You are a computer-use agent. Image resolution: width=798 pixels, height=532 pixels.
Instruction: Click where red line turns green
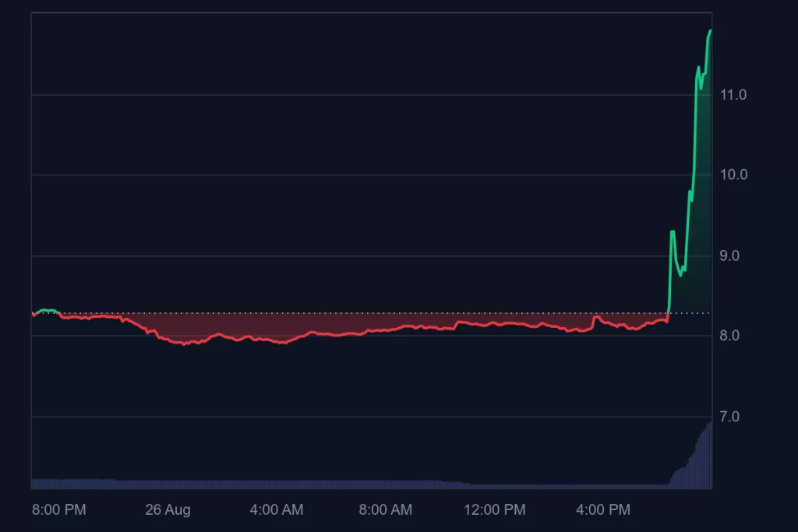click(x=669, y=313)
